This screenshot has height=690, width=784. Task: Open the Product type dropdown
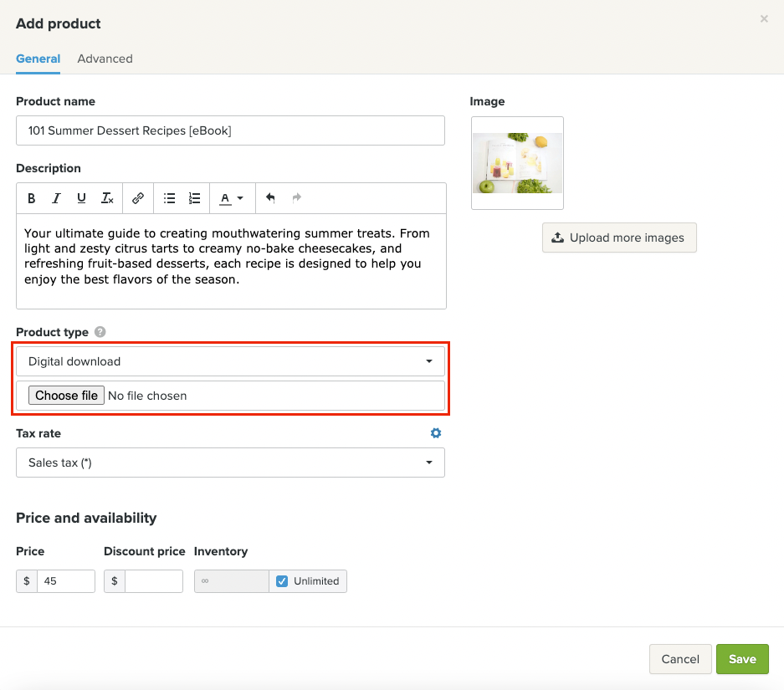(x=230, y=361)
